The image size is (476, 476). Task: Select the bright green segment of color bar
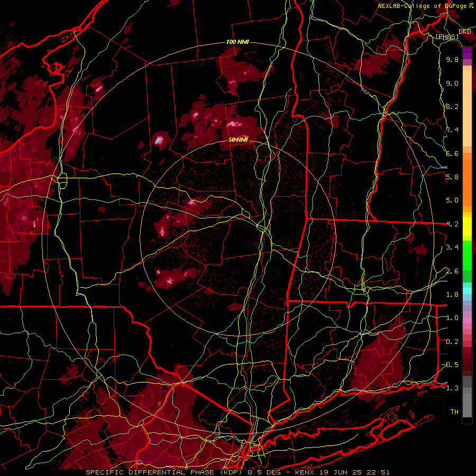[467, 255]
